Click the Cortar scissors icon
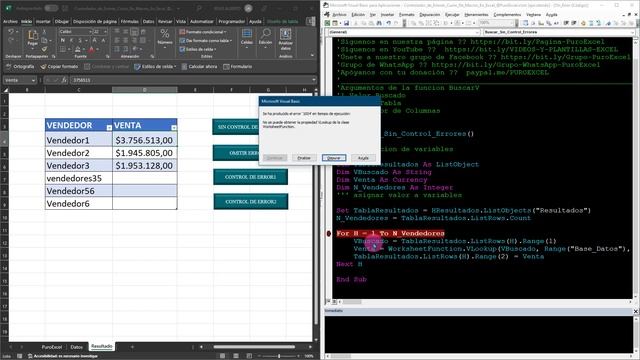Image resolution: width=640 pixels, height=360 pixels. 44,32
